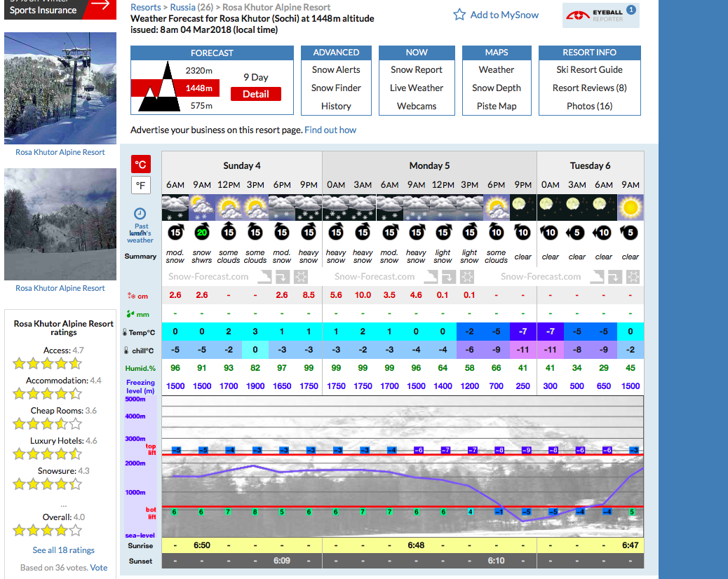The width and height of the screenshot is (728, 579).
Task: Click the Tuesday 9AM wind speed icon
Action: tap(630, 233)
